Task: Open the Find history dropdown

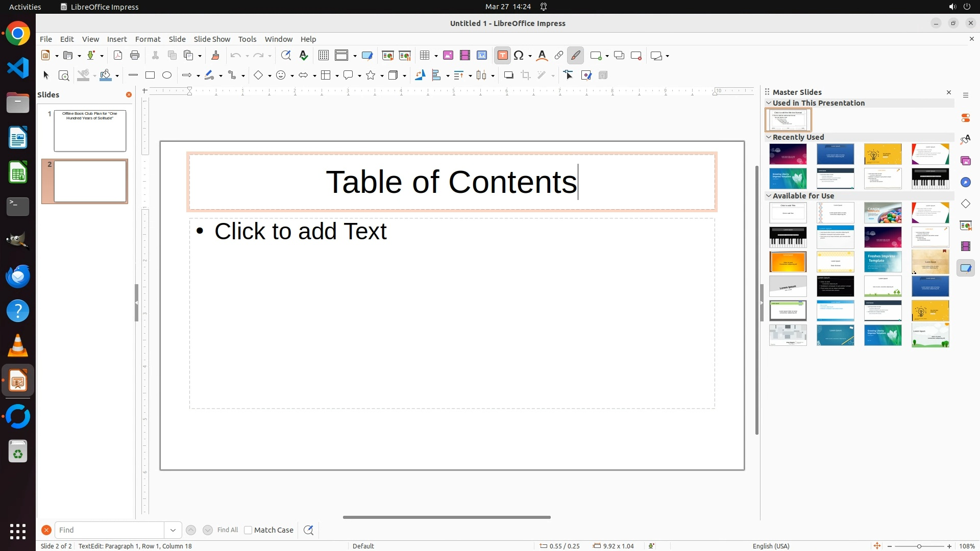Action: (173, 530)
